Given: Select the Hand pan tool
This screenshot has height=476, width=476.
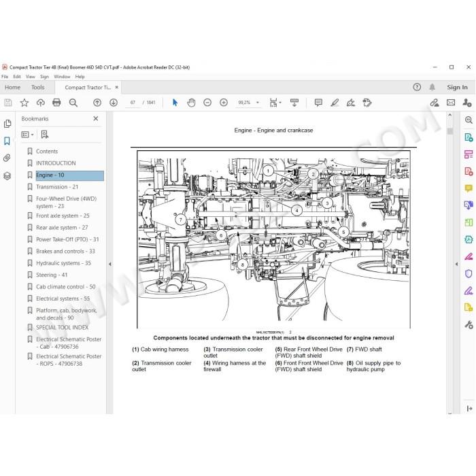Looking at the screenshot, I should (x=191, y=103).
